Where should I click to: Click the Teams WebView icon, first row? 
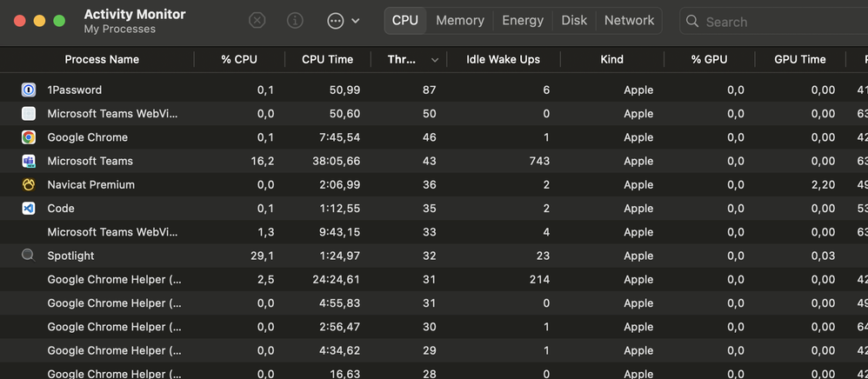coord(28,113)
